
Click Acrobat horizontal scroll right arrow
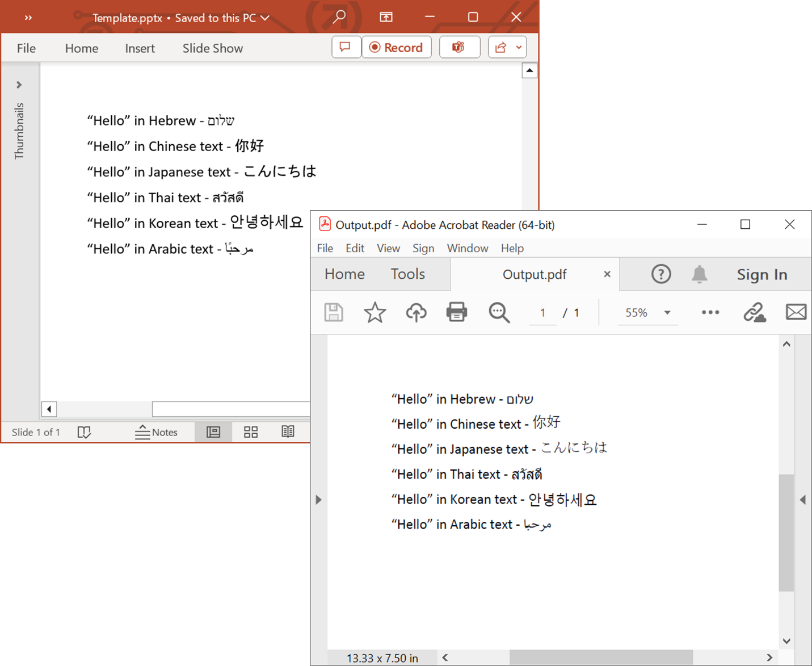pyautogui.click(x=769, y=657)
